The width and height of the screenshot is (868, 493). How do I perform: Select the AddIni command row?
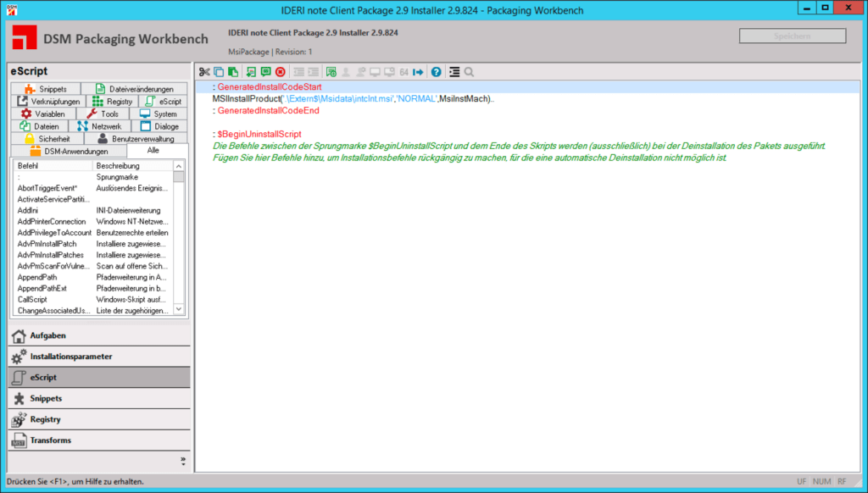pos(93,210)
